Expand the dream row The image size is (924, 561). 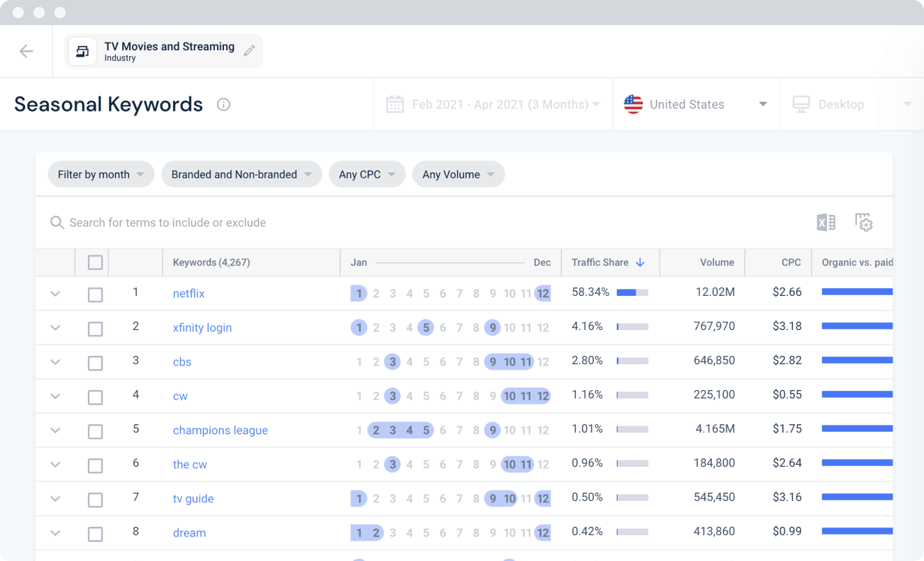pyautogui.click(x=55, y=533)
